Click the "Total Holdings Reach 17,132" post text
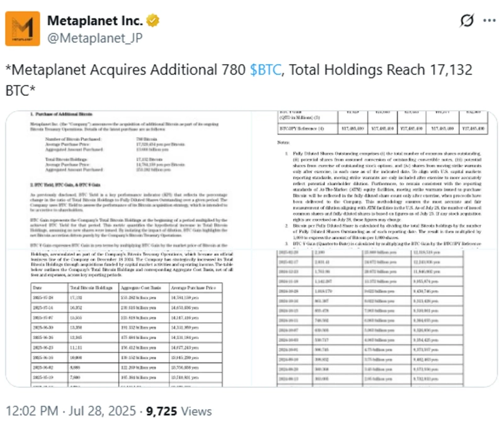Screen dimensions: 504x425 click(378, 71)
